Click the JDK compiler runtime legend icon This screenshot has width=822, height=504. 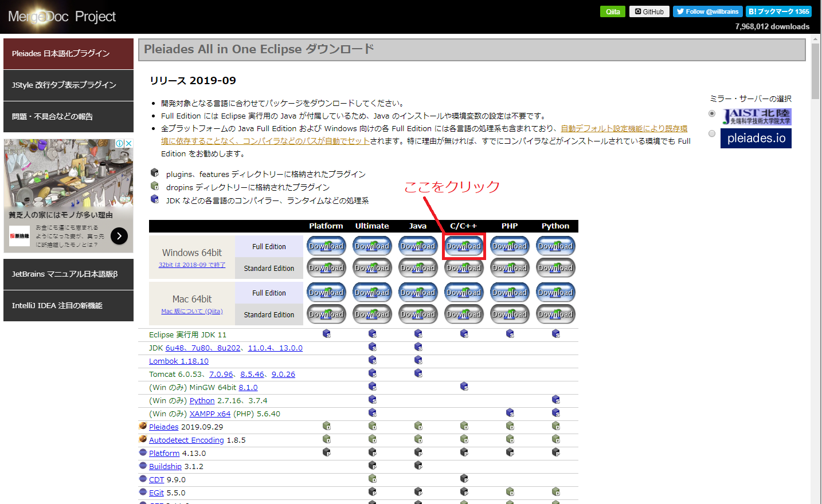tap(155, 199)
